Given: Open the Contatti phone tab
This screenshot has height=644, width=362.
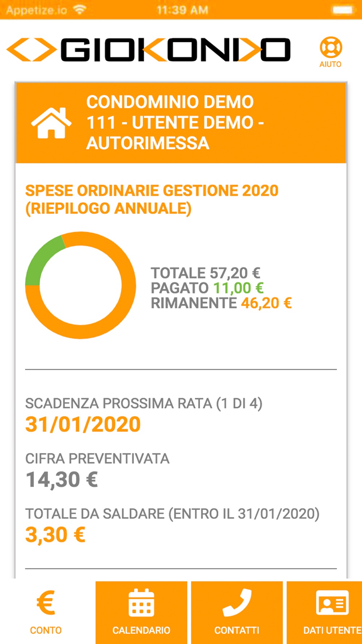Looking at the screenshot, I should (237, 612).
